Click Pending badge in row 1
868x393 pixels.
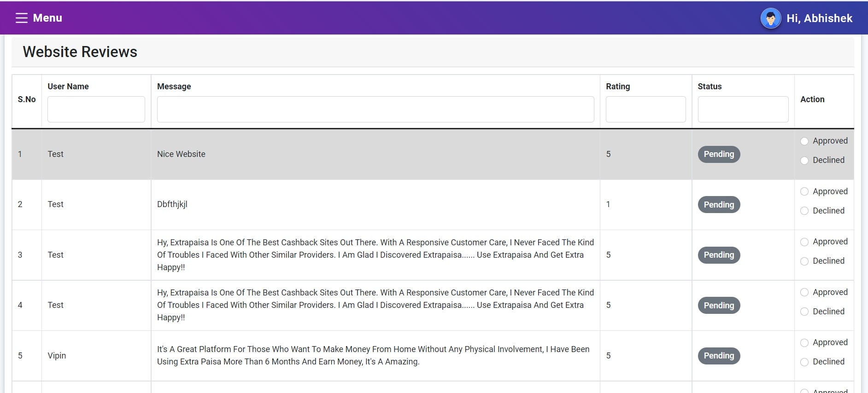pyautogui.click(x=719, y=154)
